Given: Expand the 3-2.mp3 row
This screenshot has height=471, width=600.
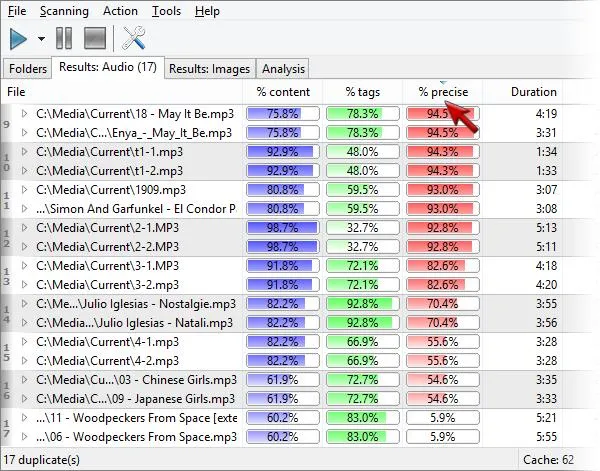Looking at the screenshot, I should pos(24,285).
